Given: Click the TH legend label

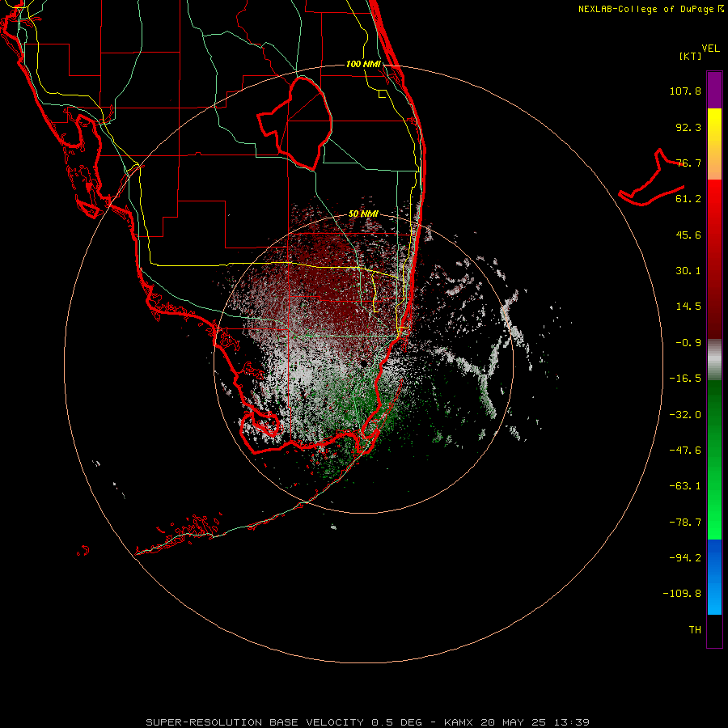Looking at the screenshot, I should click(x=695, y=630).
